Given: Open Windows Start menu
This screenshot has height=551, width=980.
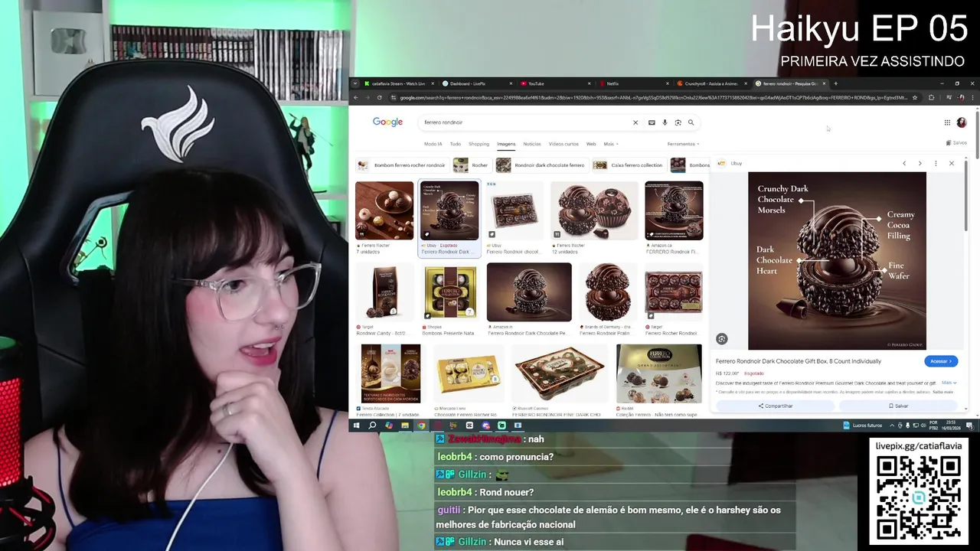Looking at the screenshot, I should pos(356,425).
